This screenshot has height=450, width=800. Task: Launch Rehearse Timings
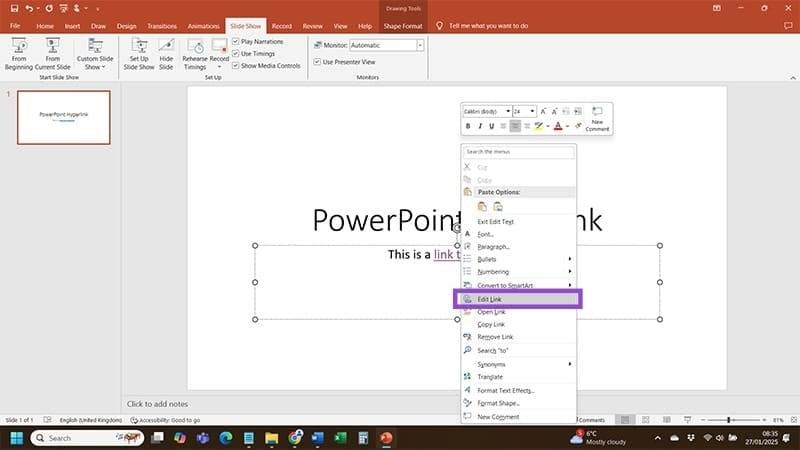(195, 54)
